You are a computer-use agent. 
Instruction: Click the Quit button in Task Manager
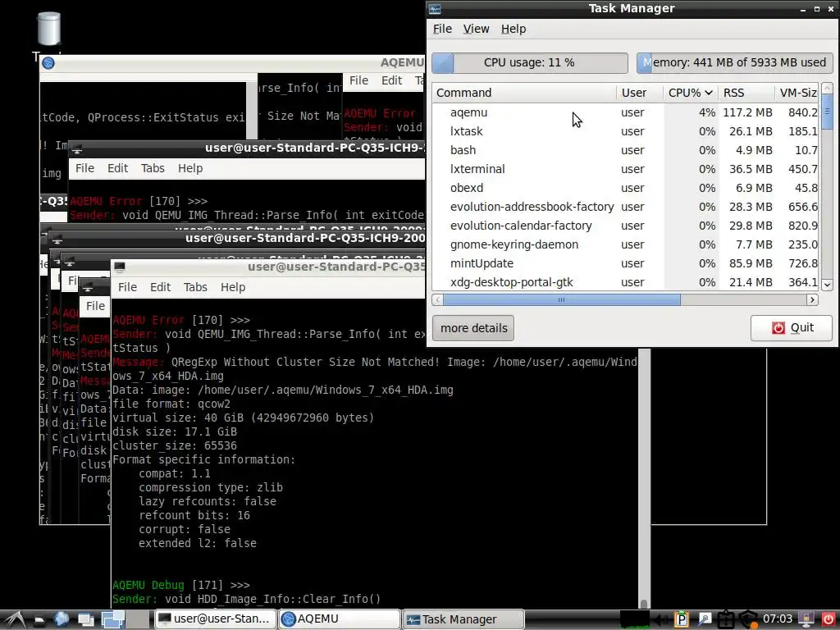click(792, 328)
